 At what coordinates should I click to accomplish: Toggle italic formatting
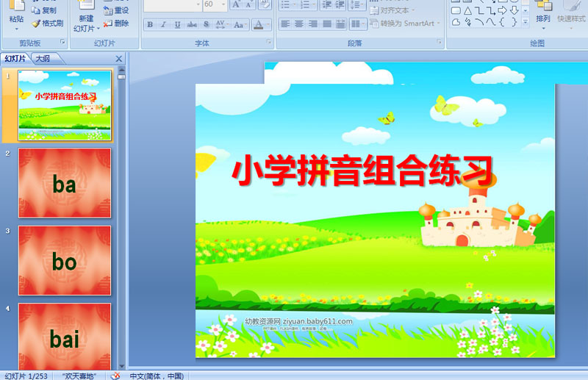pyautogui.click(x=163, y=25)
